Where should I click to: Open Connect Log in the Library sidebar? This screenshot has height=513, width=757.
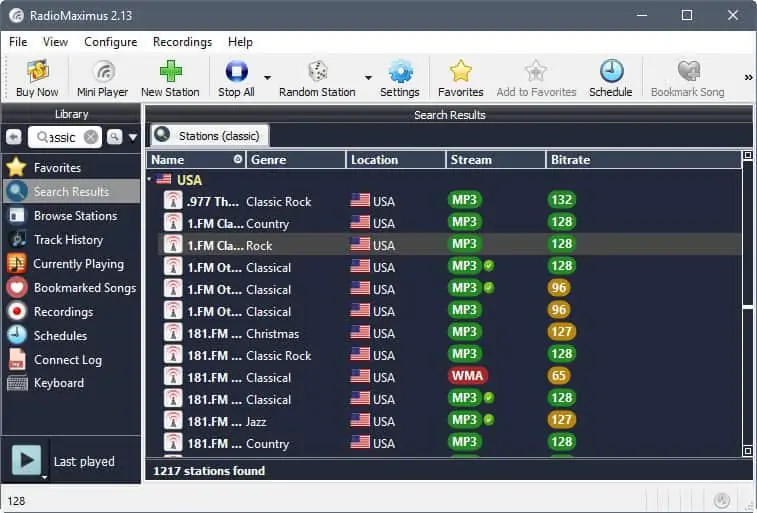coord(67,360)
